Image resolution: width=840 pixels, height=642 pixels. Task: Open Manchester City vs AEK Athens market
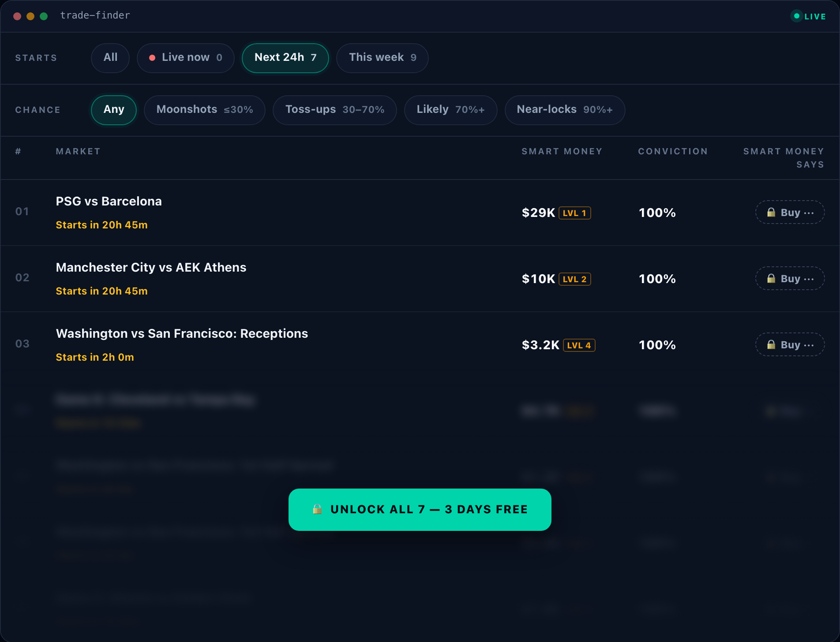(151, 268)
